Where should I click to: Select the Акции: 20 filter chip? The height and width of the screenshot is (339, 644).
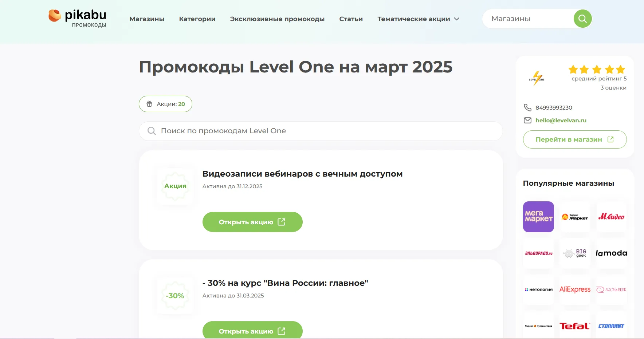(x=165, y=104)
